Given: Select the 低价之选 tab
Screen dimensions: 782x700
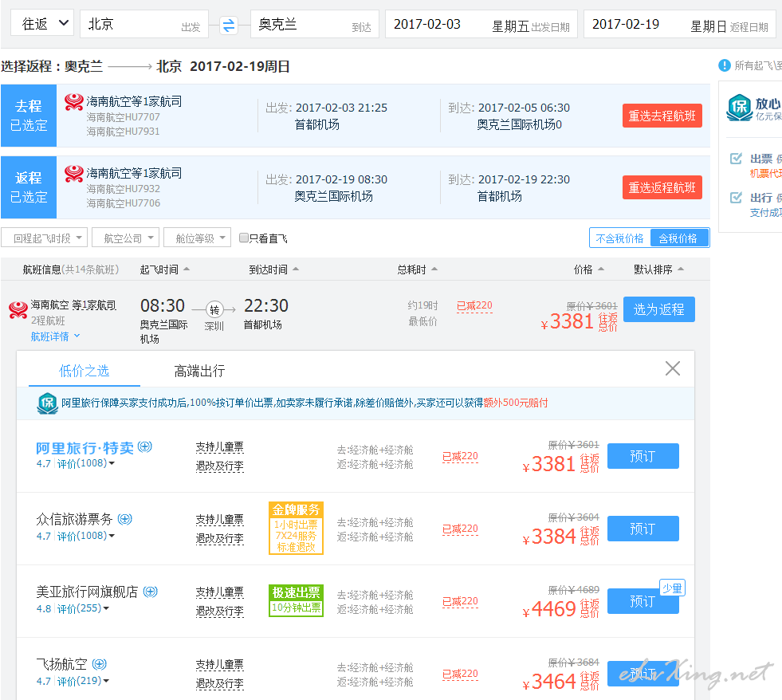Looking at the screenshot, I should point(84,371).
